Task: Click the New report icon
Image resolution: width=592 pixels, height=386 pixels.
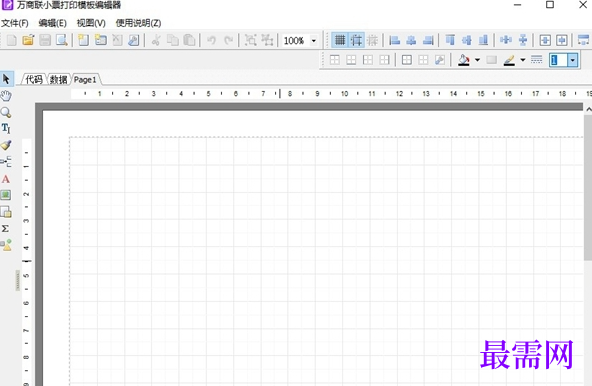Action: point(11,40)
